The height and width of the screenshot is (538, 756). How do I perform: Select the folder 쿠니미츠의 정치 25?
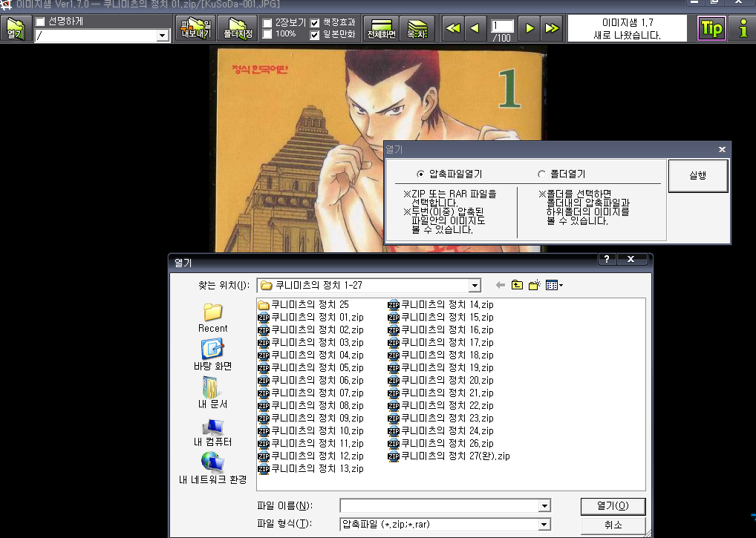[303, 304]
